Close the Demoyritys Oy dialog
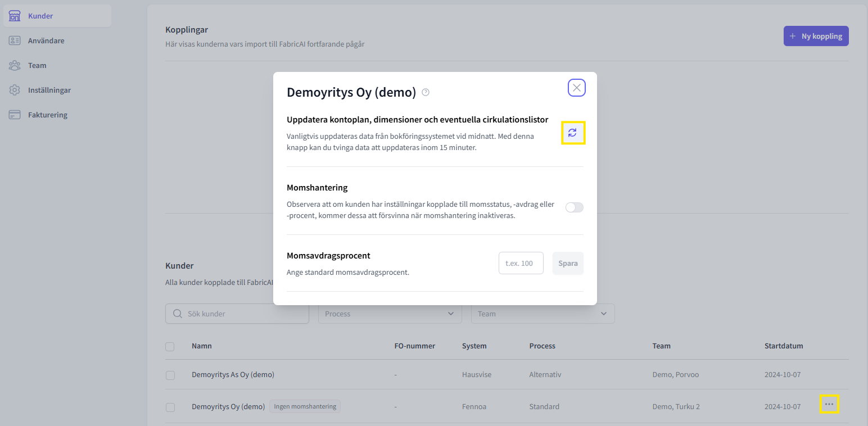Viewport: 868px width, 426px height. click(x=576, y=88)
